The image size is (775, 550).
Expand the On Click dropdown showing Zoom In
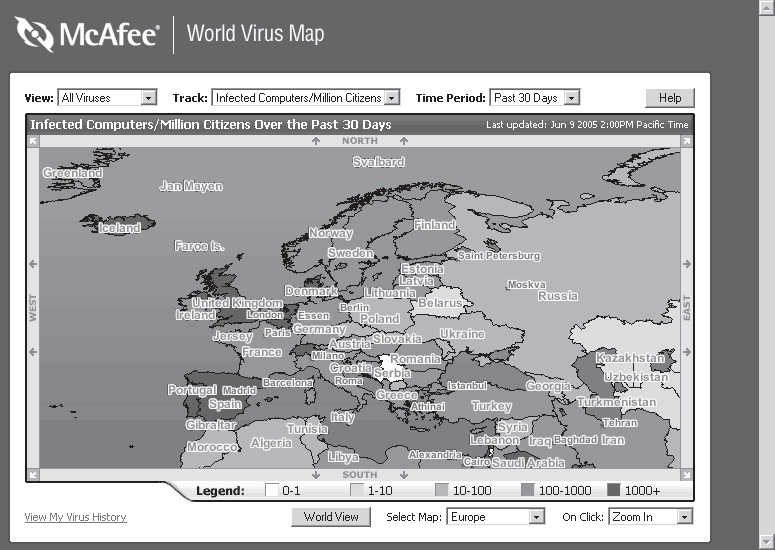point(684,517)
